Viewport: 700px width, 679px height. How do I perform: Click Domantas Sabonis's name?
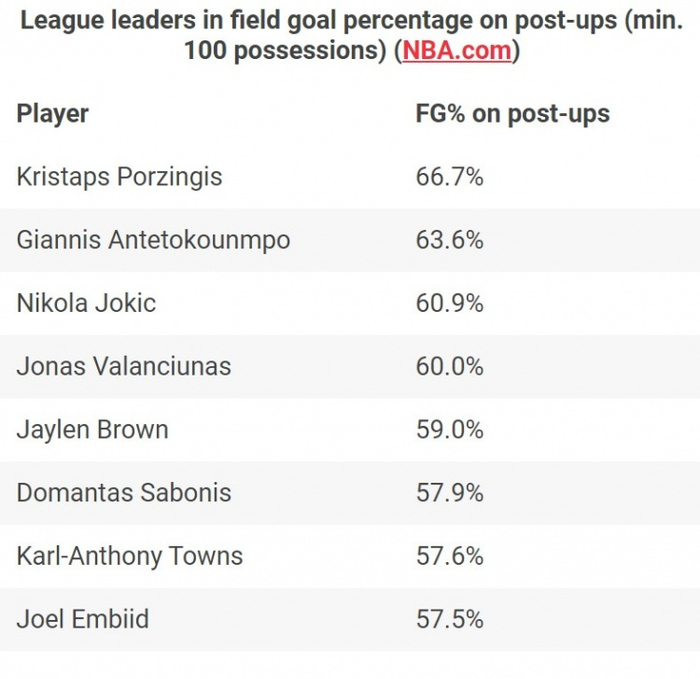pyautogui.click(x=123, y=493)
